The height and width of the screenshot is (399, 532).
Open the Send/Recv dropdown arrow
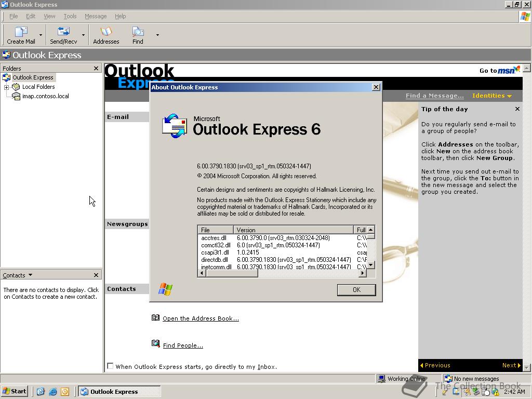click(x=83, y=35)
